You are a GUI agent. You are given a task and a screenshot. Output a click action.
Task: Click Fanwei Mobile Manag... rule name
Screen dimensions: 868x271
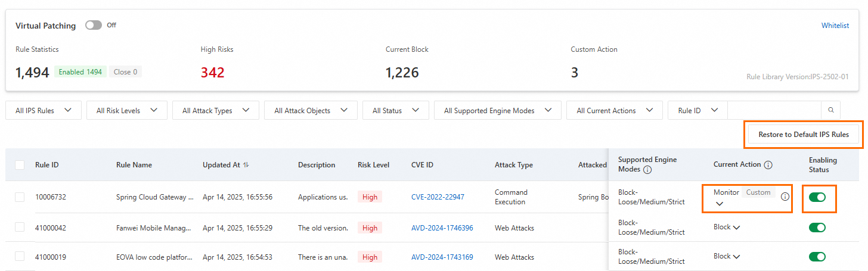(154, 228)
